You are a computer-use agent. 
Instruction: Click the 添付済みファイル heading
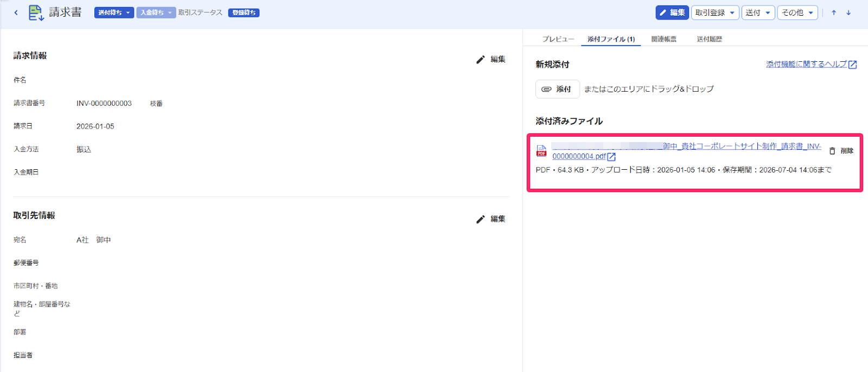click(x=569, y=121)
